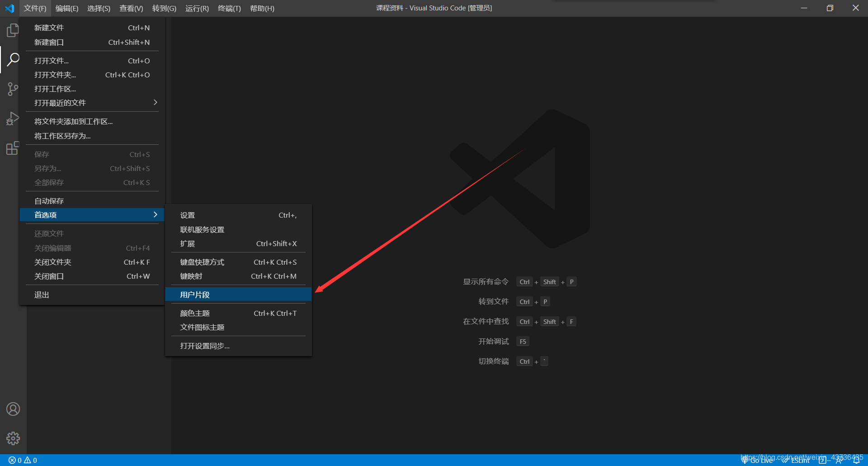
Task: Restore down the VS Code window
Action: click(830, 8)
